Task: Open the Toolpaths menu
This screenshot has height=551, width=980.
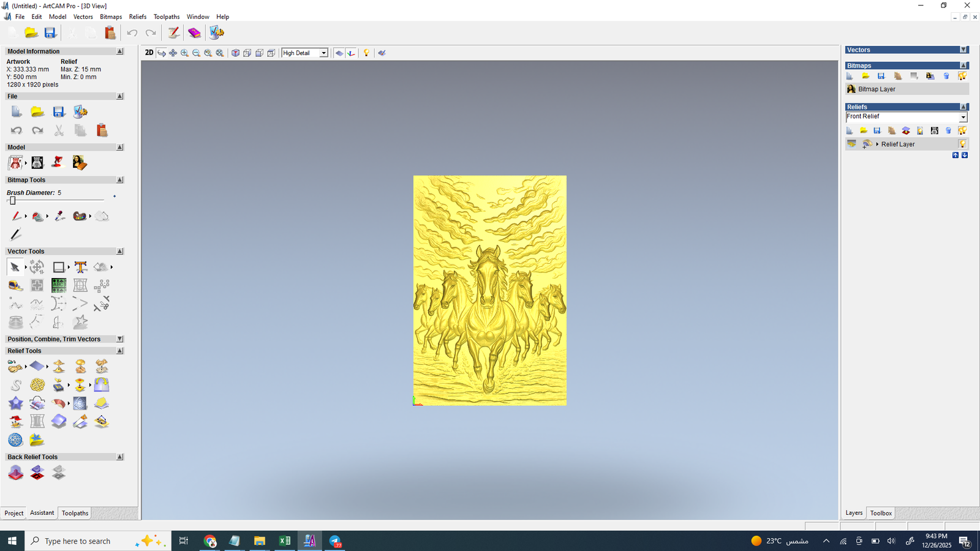Action: [166, 17]
